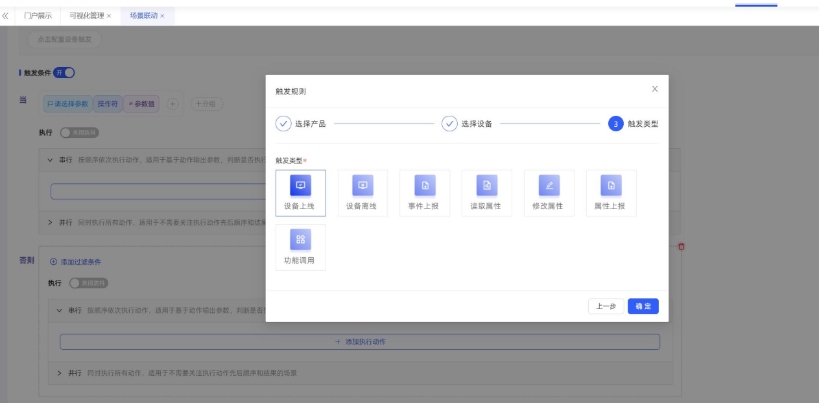Delete 否则 block with red trash icon

click(681, 247)
